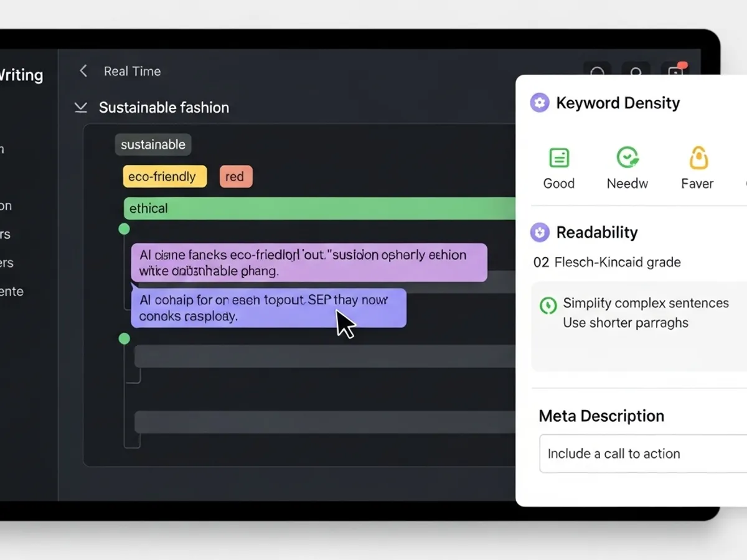The image size is (747, 560).
Task: Collapse the Sustainable fashion section chevron
Action: (80, 107)
